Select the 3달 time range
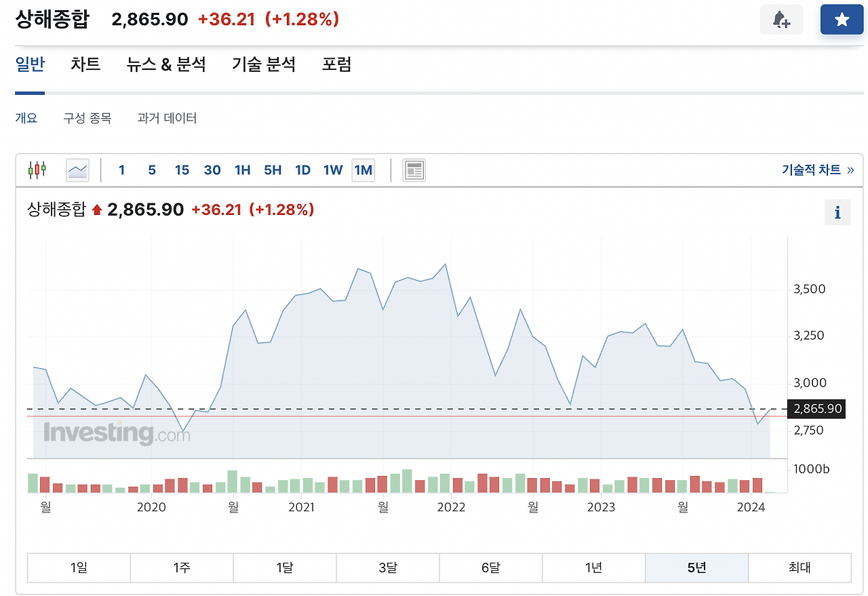This screenshot has width=868, height=596. pos(388,568)
